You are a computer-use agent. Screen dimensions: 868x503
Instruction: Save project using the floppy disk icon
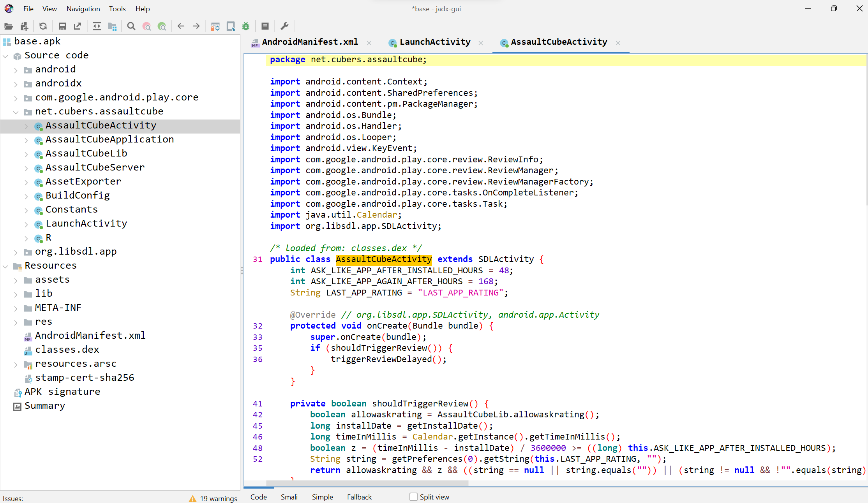click(x=62, y=26)
